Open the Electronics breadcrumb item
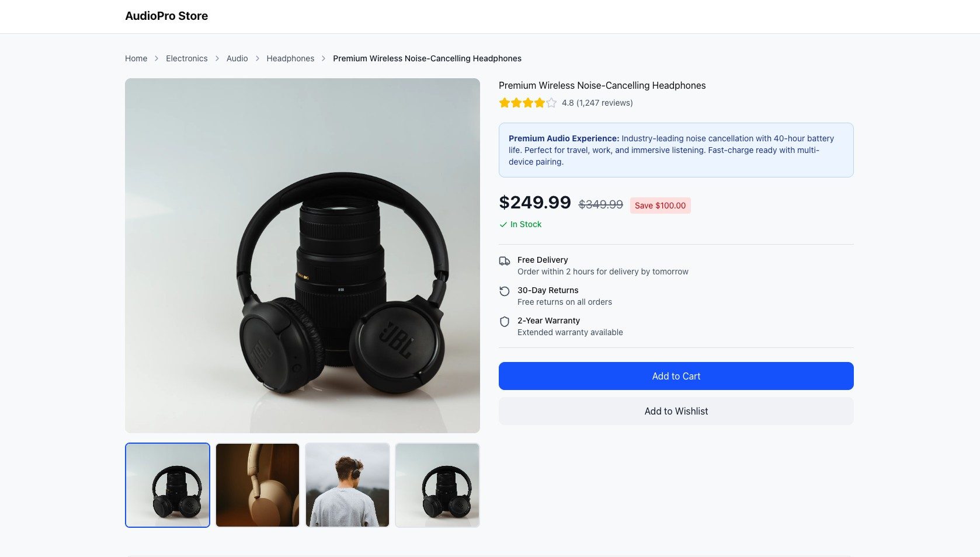Screen dimensions: 980x557 click(x=186, y=58)
